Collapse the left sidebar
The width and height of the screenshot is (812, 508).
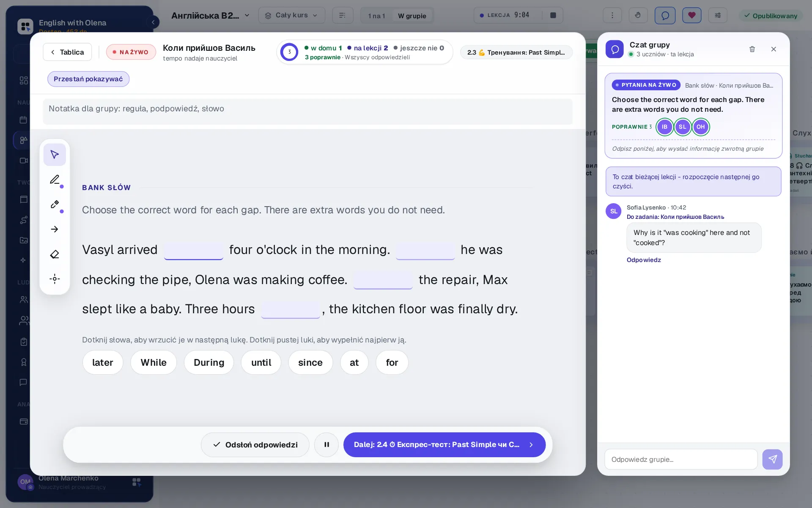click(x=153, y=22)
